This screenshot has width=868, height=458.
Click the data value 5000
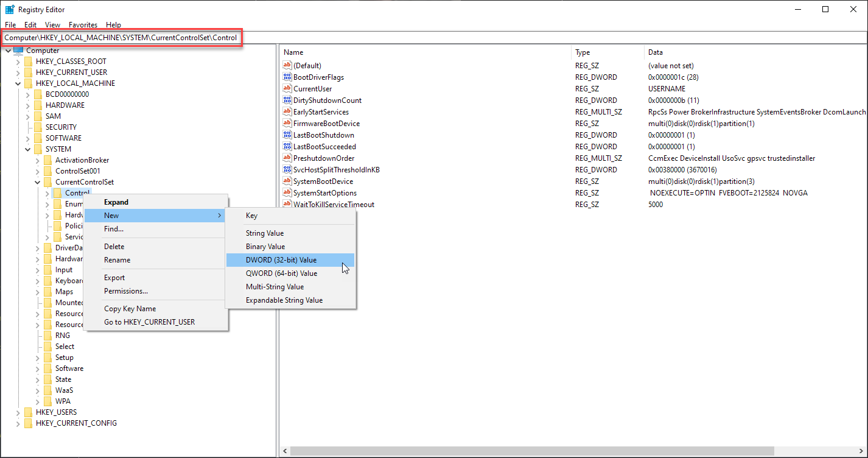click(x=656, y=205)
